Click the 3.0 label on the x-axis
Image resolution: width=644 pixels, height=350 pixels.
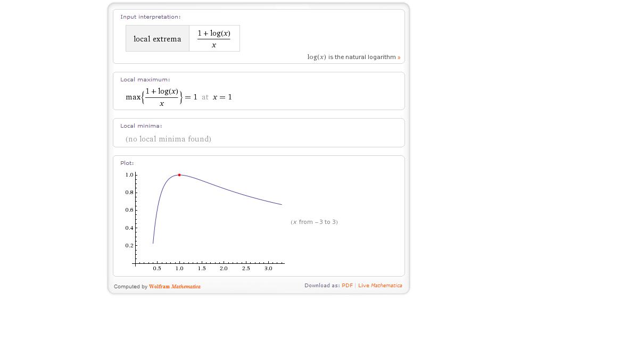[x=268, y=269]
